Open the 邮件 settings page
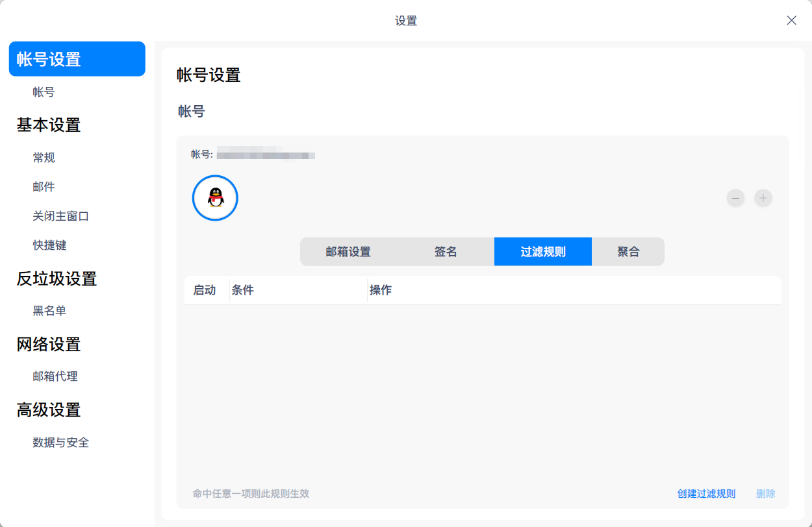 coord(44,186)
